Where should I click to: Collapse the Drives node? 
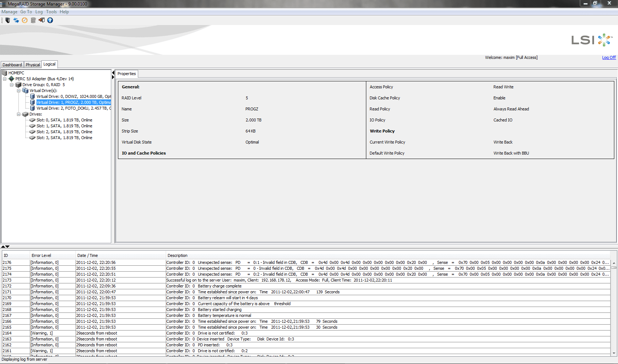[18, 114]
